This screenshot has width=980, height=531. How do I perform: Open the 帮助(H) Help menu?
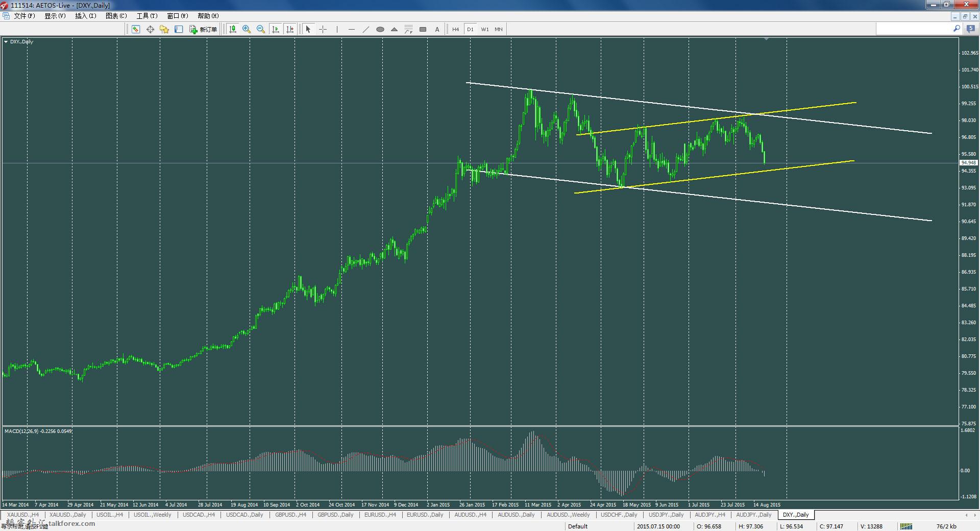point(208,16)
